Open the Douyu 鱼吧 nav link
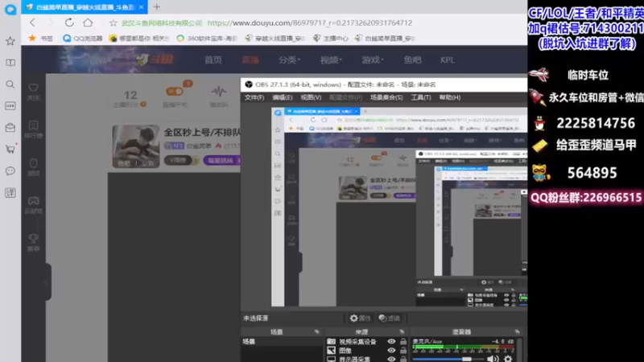 [412, 60]
